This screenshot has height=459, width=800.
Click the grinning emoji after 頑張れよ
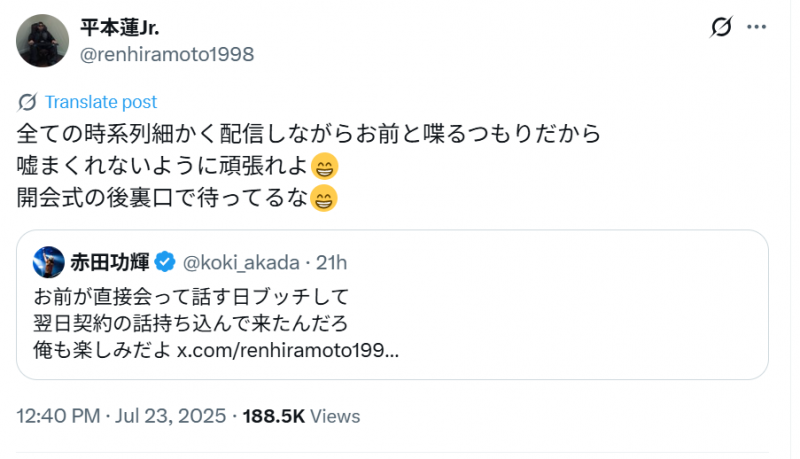(x=324, y=166)
